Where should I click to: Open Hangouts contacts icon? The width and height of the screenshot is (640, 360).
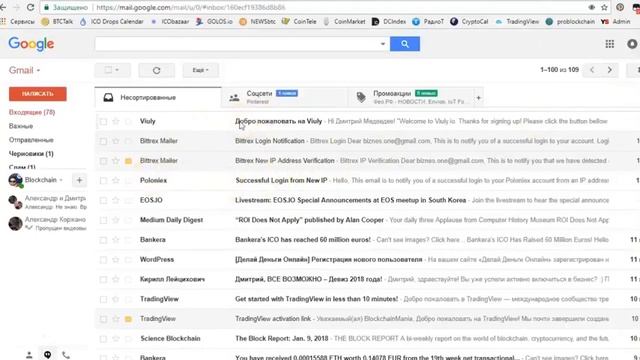(x=29, y=355)
